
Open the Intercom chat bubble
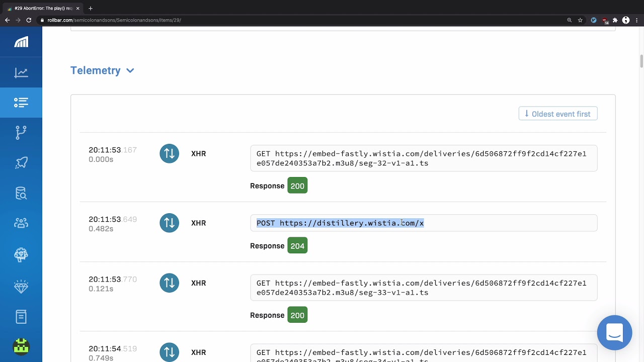point(615,333)
